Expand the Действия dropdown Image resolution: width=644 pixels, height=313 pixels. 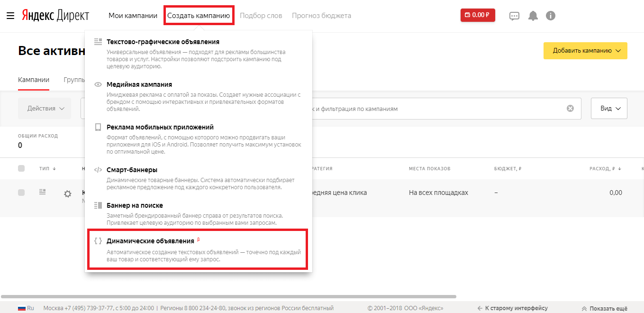click(x=45, y=109)
